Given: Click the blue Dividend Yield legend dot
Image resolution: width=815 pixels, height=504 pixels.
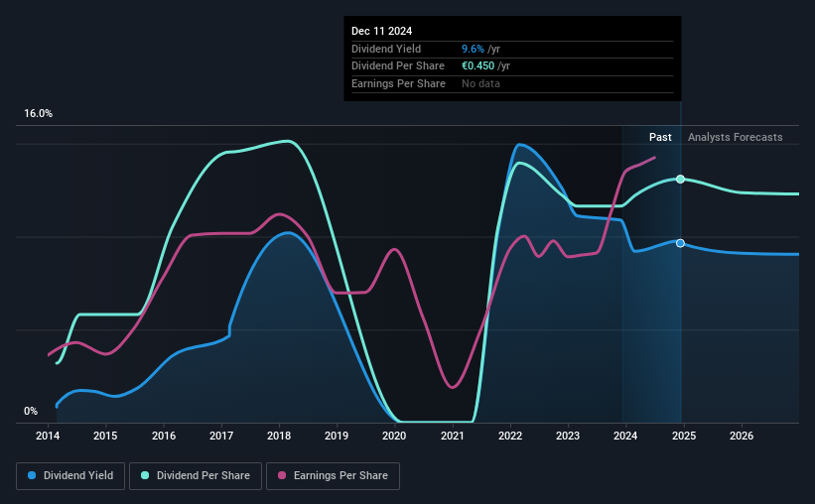Looking at the screenshot, I should (x=32, y=475).
